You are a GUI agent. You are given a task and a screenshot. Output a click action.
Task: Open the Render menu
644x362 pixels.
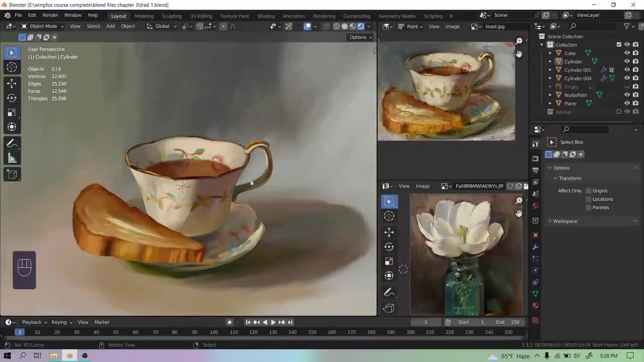pos(50,15)
